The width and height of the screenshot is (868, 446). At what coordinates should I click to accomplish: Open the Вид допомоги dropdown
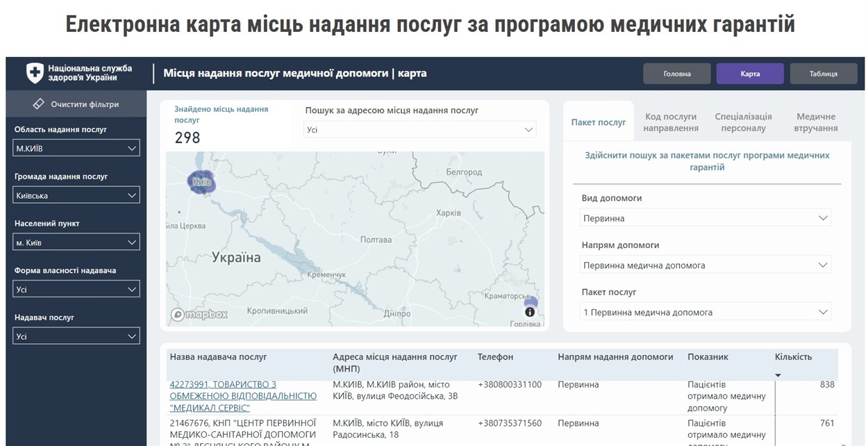point(706,218)
